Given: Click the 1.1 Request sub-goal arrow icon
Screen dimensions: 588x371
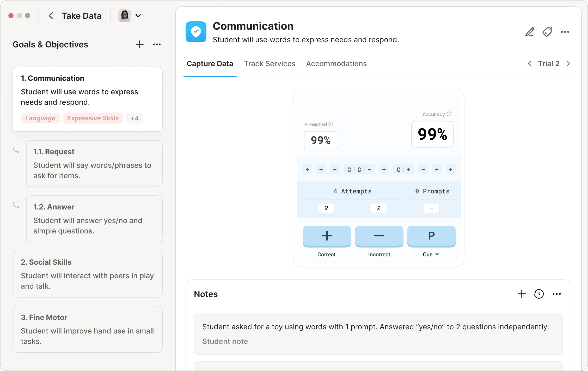Looking at the screenshot, I should pos(16,150).
